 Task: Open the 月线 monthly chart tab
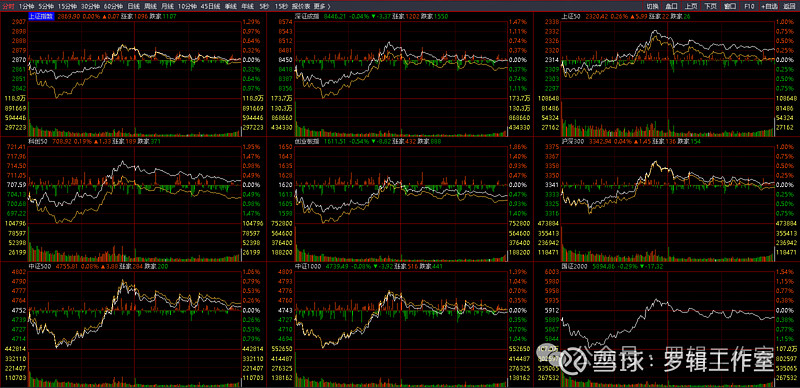(167, 6)
